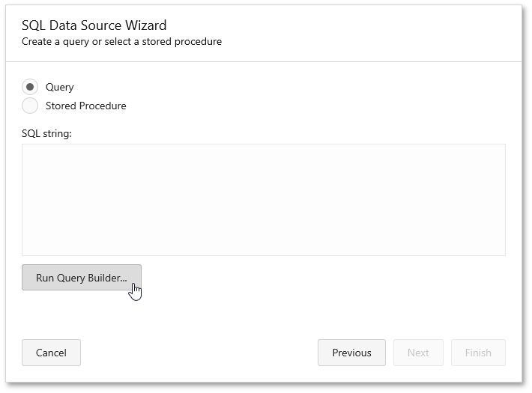Click the "Query" option label text
The height and width of the screenshot is (393, 532).
(x=60, y=88)
